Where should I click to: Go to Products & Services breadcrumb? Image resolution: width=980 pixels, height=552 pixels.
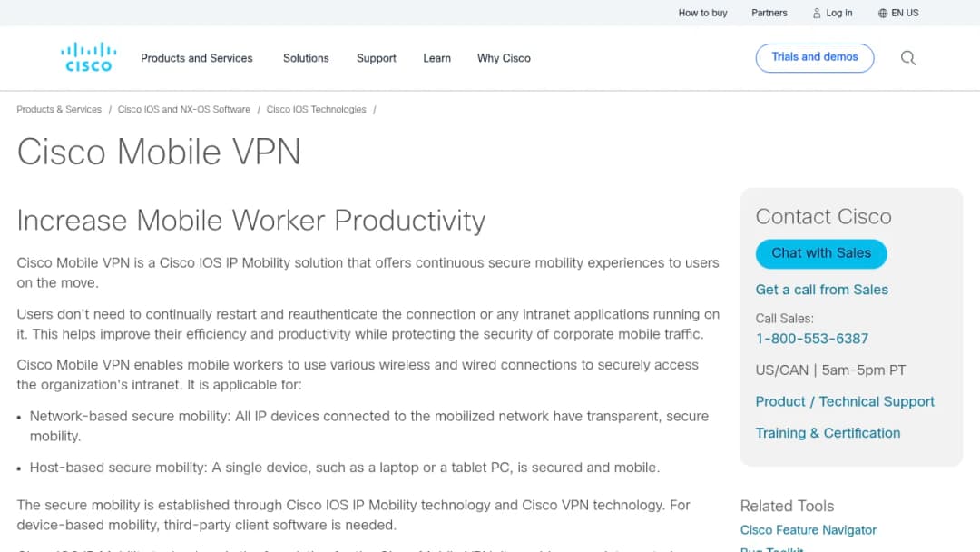(x=59, y=109)
